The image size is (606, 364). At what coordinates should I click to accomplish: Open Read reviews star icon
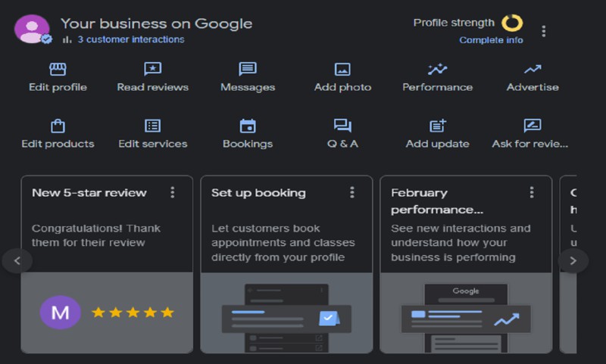tap(153, 69)
